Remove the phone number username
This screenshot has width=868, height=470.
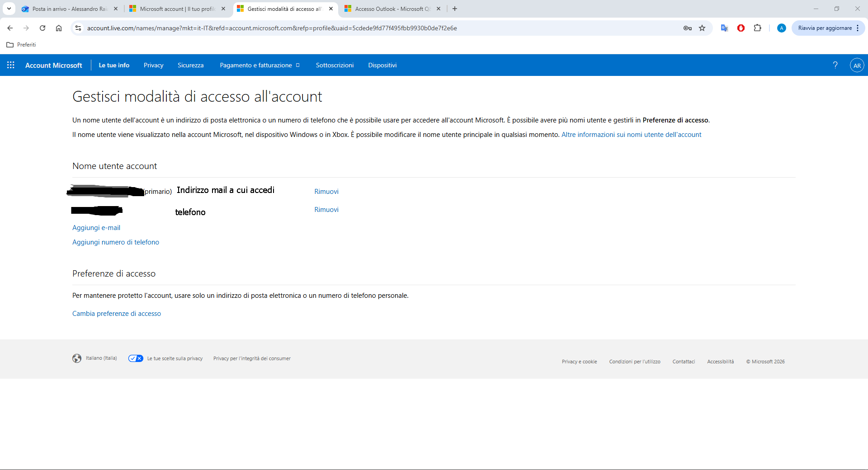[326, 210]
